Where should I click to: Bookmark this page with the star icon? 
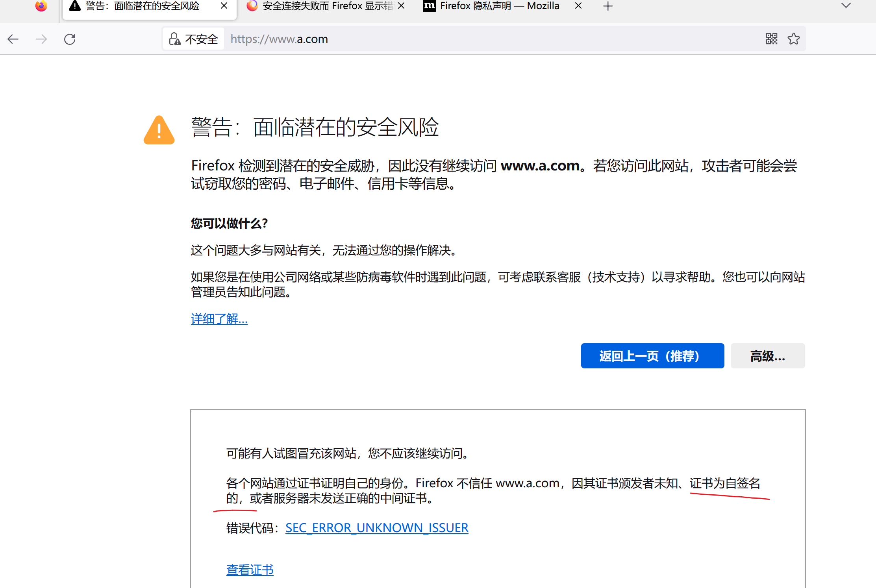(x=793, y=39)
